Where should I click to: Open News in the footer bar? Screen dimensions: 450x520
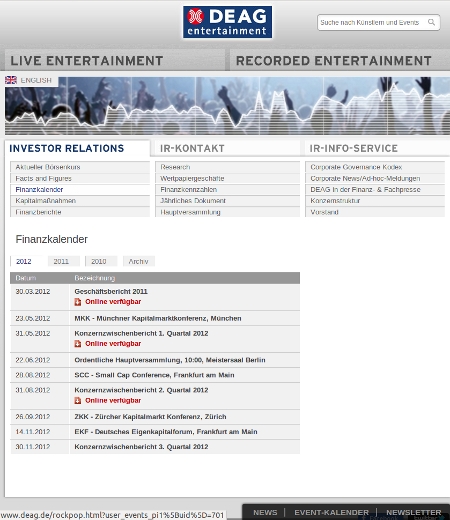[265, 512]
